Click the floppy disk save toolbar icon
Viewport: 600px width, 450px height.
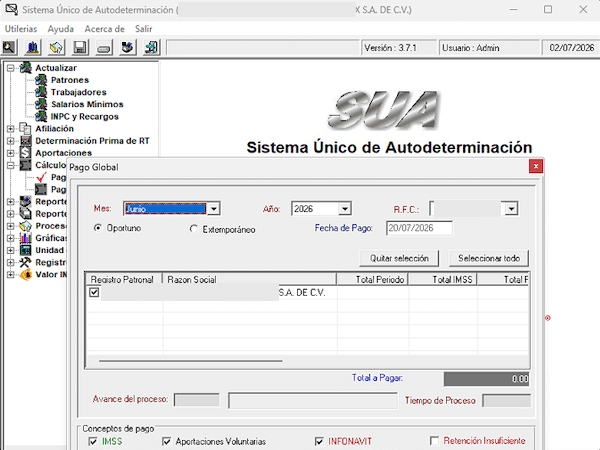click(x=80, y=47)
